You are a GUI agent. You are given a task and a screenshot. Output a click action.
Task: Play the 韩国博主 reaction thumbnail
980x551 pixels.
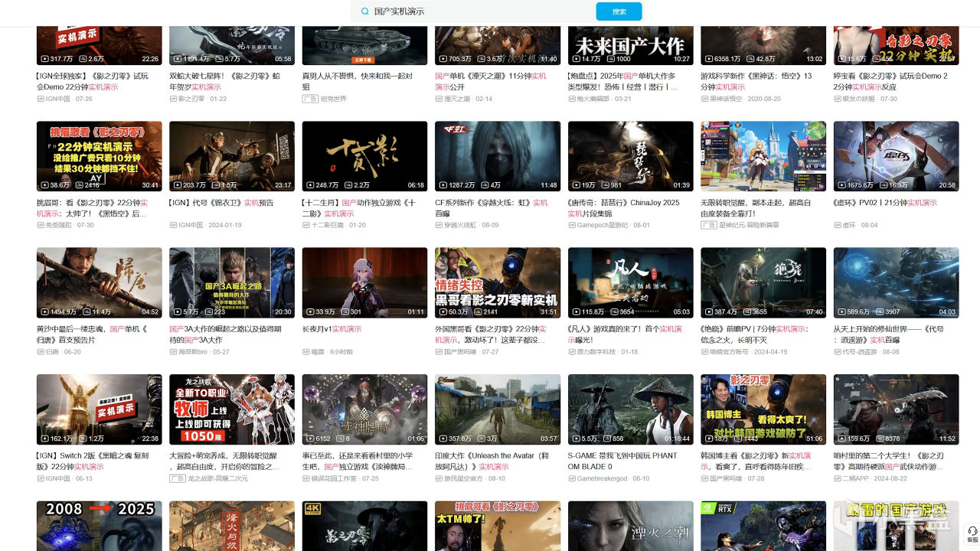(763, 409)
